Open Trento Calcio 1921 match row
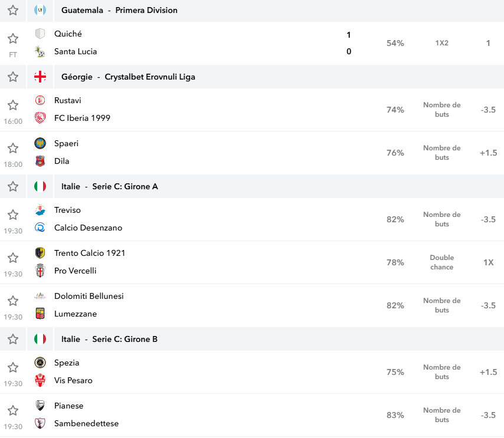Viewport: 504px width, 438px height. [252, 262]
